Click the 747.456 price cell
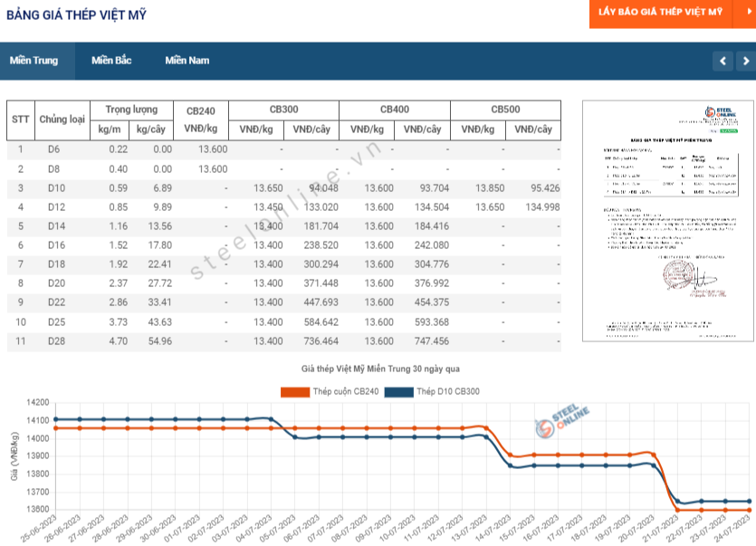The height and width of the screenshot is (546, 756). tap(432, 341)
